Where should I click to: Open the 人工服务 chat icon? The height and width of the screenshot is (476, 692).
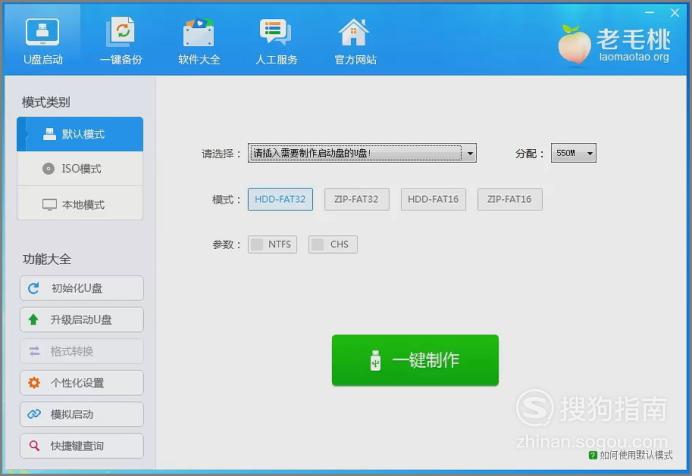coord(276,32)
